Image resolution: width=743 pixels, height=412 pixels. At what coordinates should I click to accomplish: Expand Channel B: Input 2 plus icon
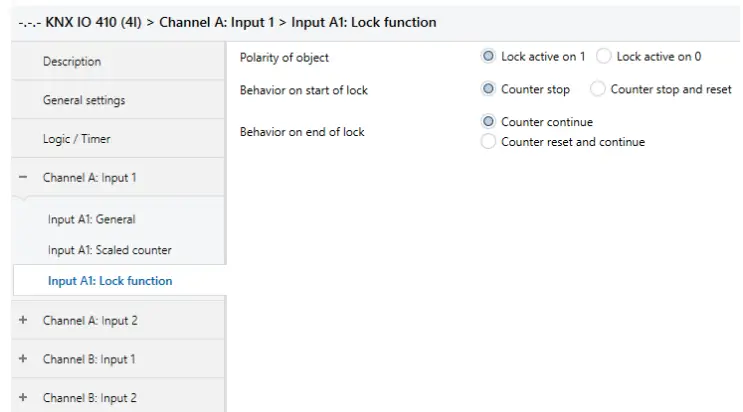23,398
